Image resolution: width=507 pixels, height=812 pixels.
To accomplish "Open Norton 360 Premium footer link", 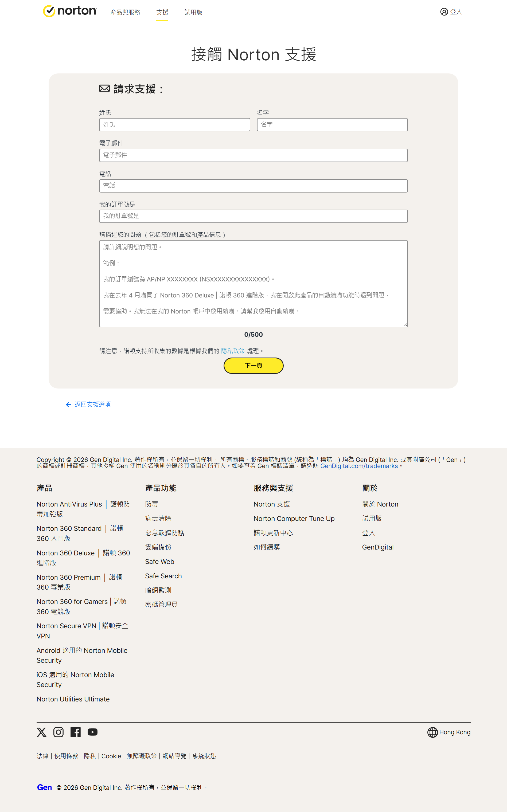I will click(79, 582).
